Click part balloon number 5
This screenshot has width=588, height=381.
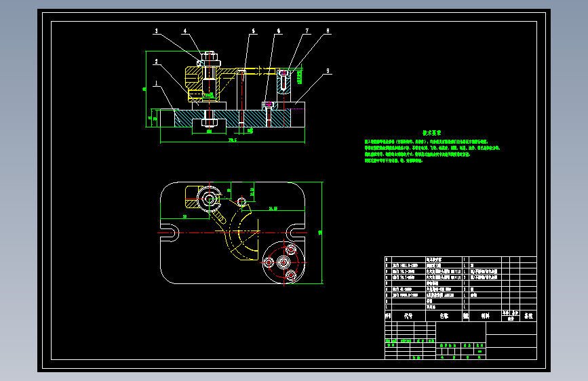[x=254, y=31]
